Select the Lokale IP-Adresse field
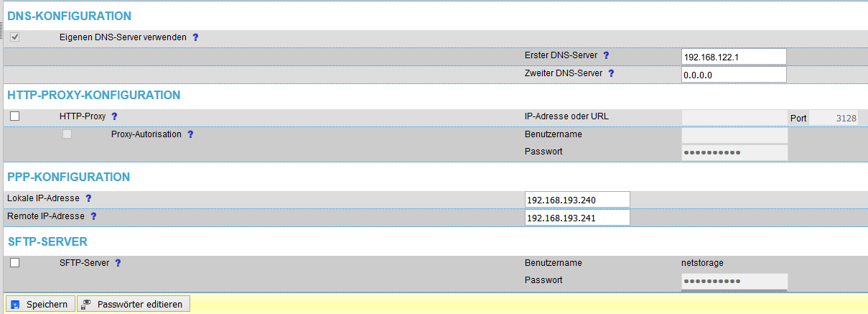 point(577,200)
